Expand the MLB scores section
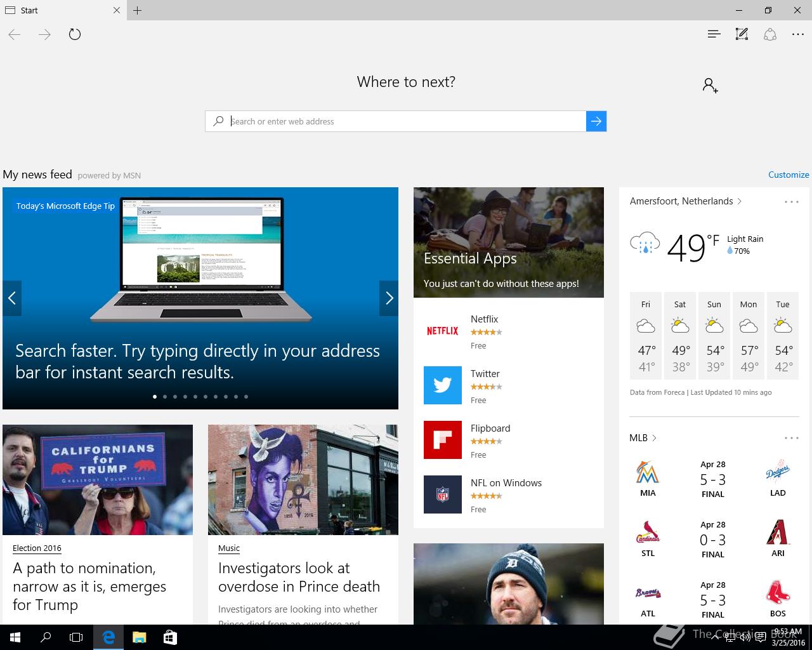Screen dimensions: 812x650 [643, 438]
